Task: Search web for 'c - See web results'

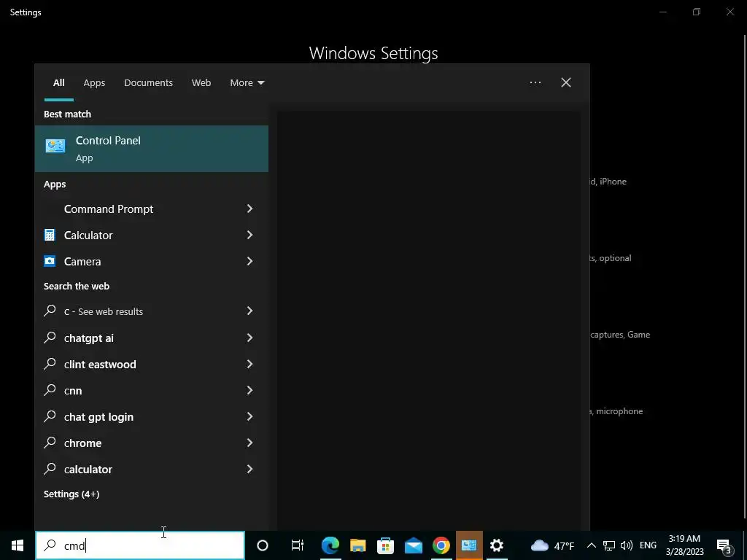Action: 139,311
